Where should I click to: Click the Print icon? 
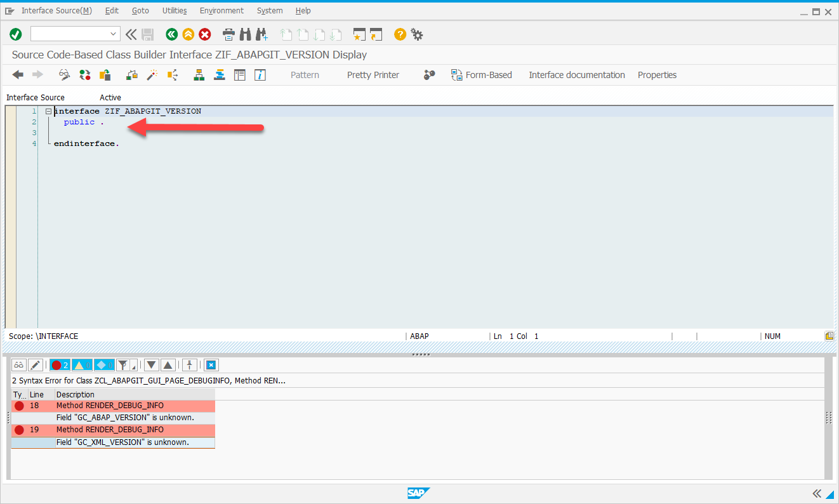[x=228, y=34]
